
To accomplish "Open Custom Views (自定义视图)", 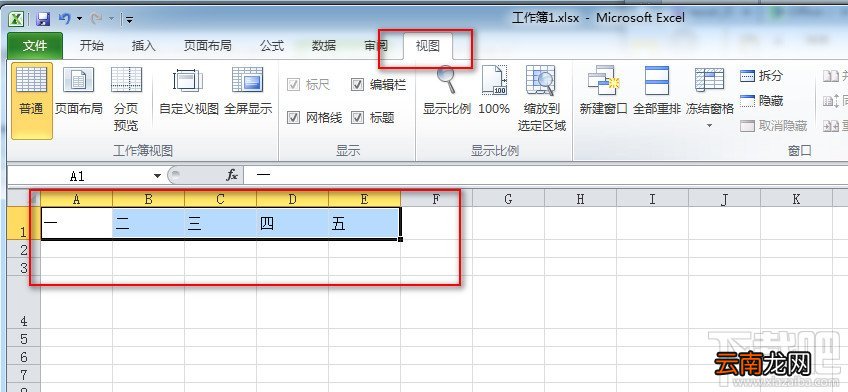I will click(188, 92).
